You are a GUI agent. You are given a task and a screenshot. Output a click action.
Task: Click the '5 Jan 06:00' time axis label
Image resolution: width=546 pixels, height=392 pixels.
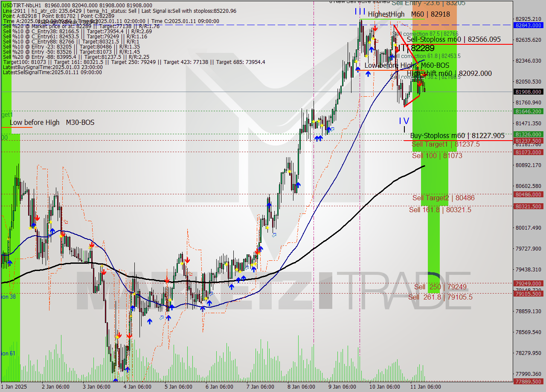tap(178, 387)
